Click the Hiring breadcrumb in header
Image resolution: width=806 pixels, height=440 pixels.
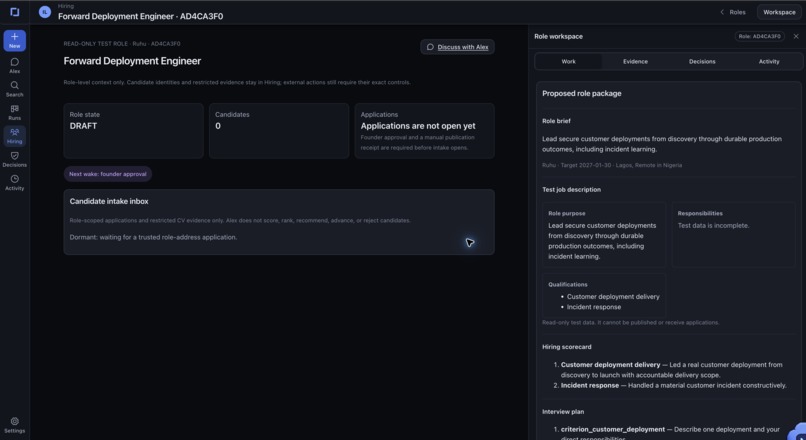tap(66, 6)
